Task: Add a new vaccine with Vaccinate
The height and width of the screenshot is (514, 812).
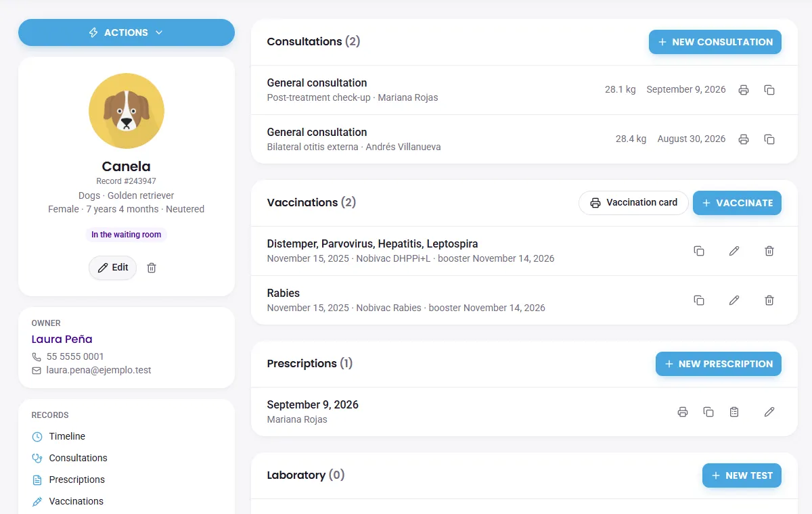Action: 737,203
